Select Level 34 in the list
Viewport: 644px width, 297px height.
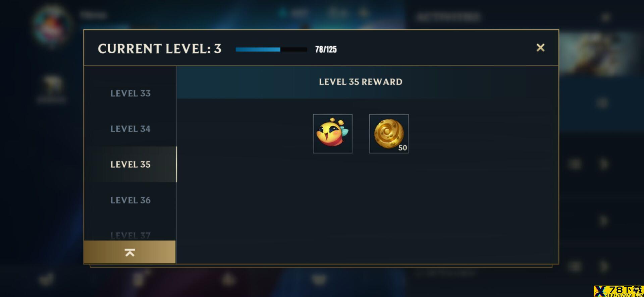pos(130,129)
